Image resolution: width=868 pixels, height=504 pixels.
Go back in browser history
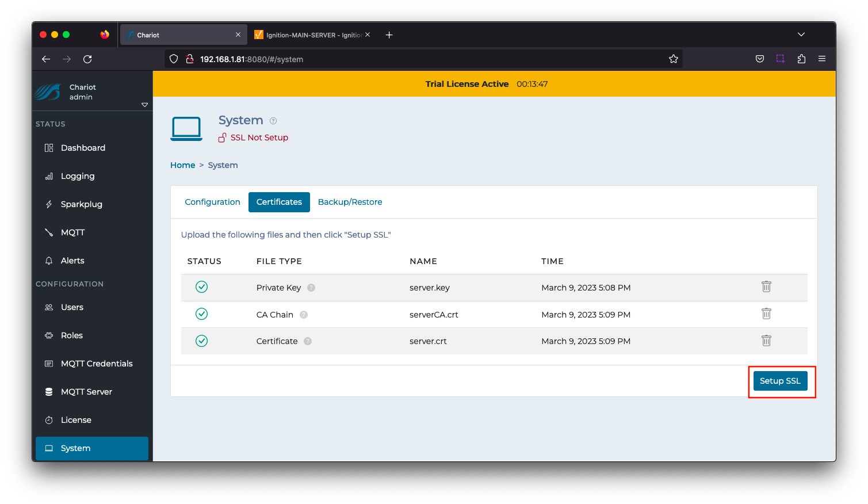[46, 59]
